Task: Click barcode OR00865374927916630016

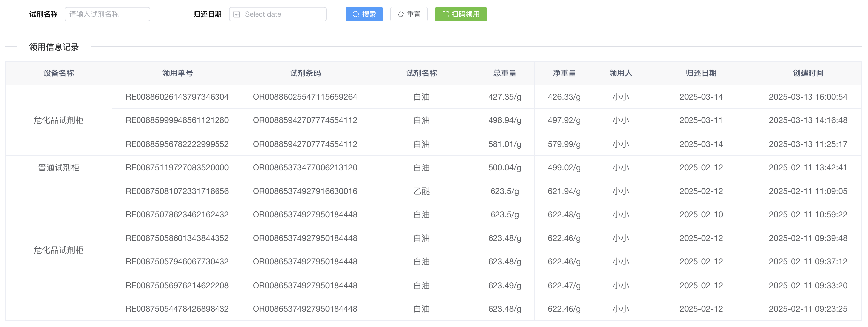Action: point(305,191)
